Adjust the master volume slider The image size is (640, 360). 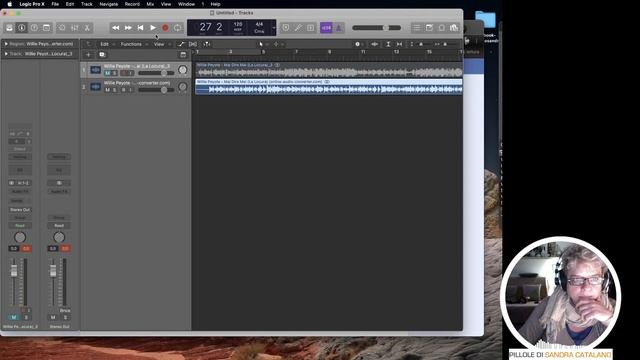[x=377, y=28]
